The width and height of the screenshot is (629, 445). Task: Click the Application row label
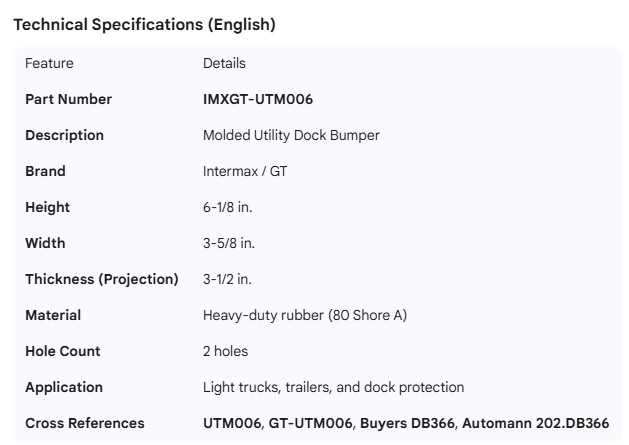[x=63, y=387]
